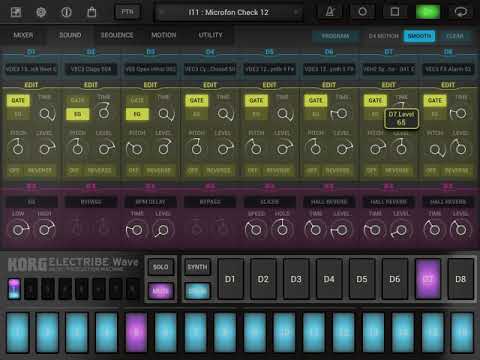Click EDIT for drum part D5
480x360 pixels.
pyautogui.click(x=269, y=85)
